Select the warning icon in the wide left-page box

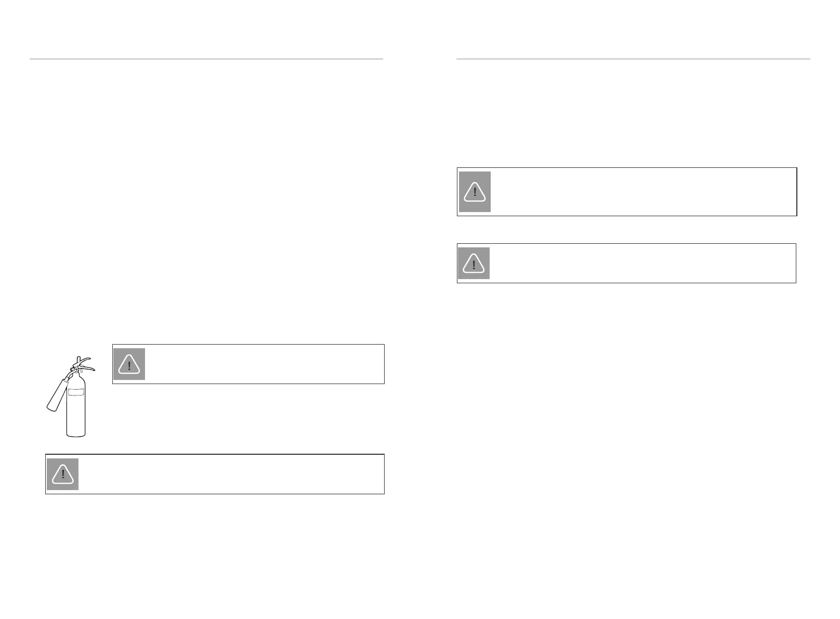63,474
